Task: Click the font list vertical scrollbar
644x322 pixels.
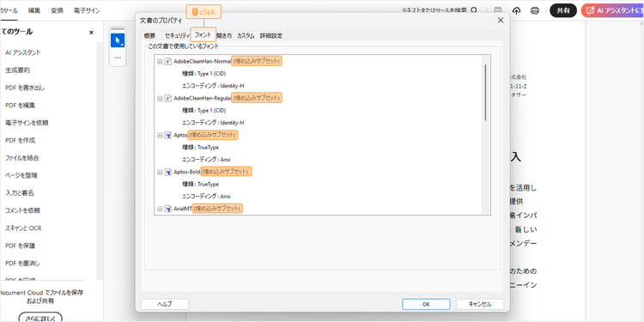Action: (485, 93)
